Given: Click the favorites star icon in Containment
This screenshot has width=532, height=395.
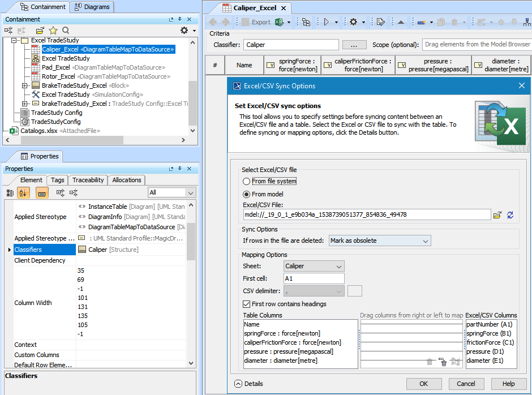Looking at the screenshot, I should tap(53, 31).
